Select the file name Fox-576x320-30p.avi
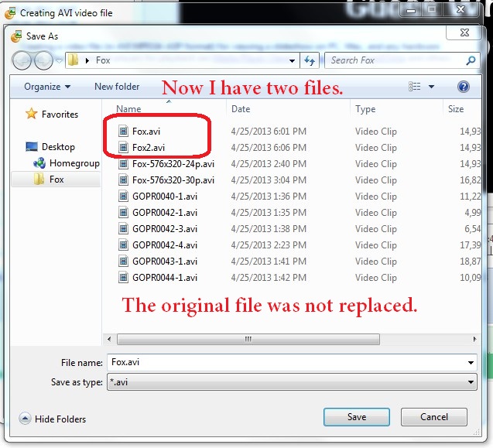 pos(173,180)
